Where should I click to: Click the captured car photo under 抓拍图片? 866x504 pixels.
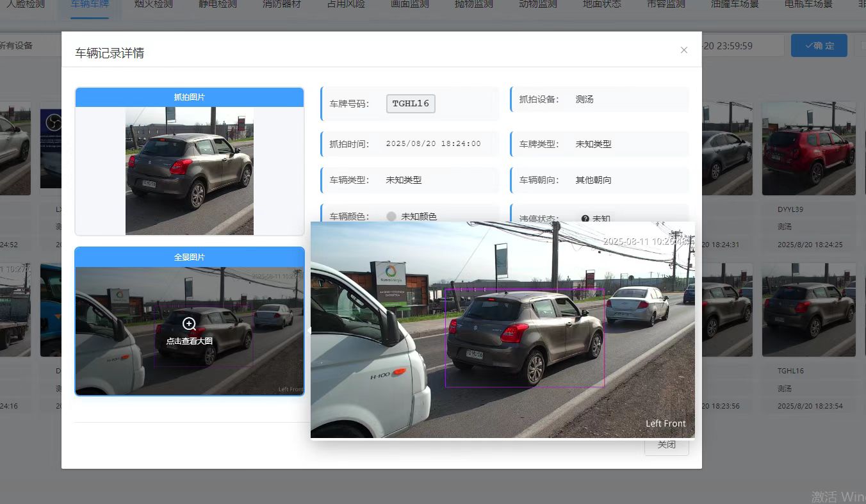pos(190,171)
